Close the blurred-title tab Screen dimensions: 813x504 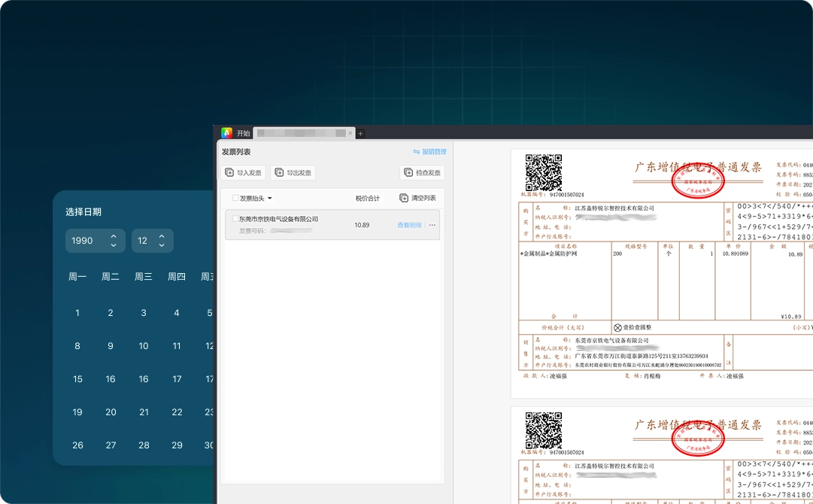pyautogui.click(x=350, y=133)
